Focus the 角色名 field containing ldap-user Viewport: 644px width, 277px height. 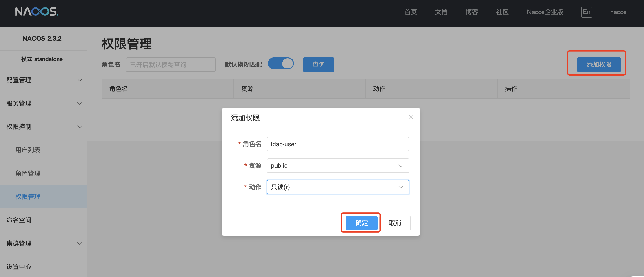[x=338, y=144]
